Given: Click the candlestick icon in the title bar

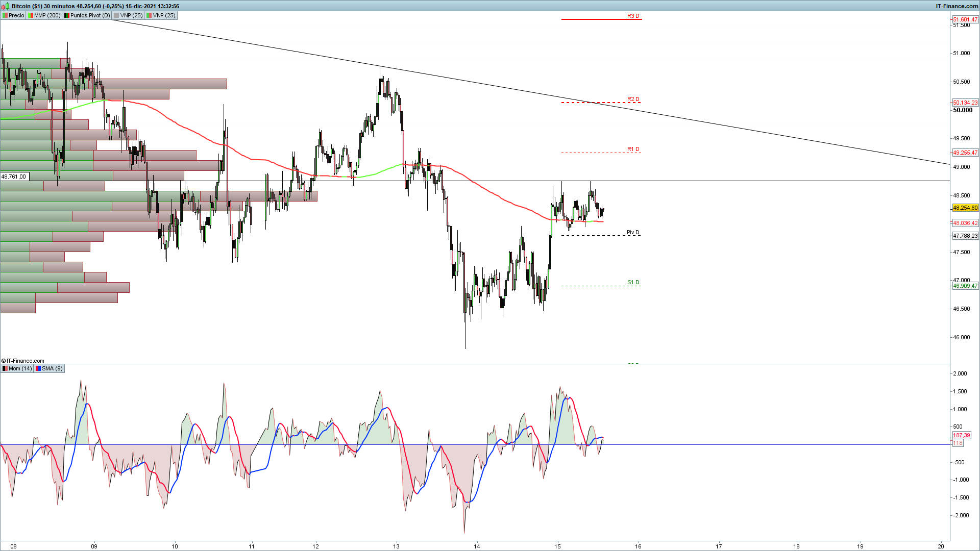Looking at the screenshot, I should tap(5, 6).
